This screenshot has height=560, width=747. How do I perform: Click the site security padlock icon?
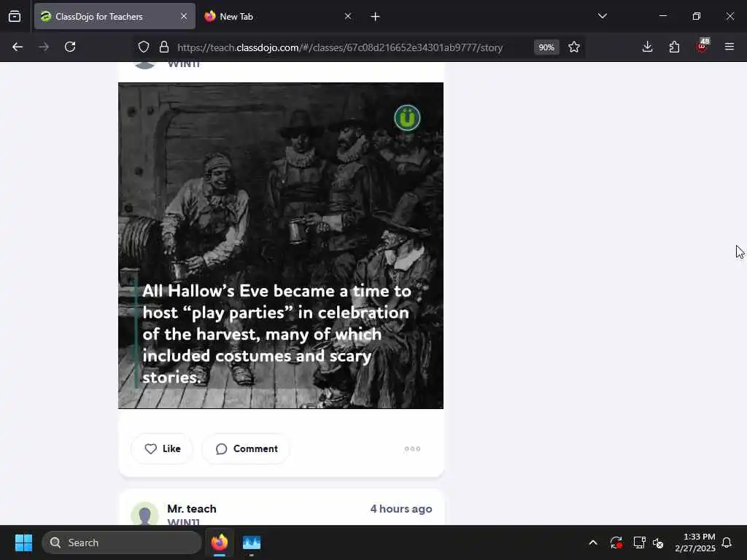(x=164, y=47)
